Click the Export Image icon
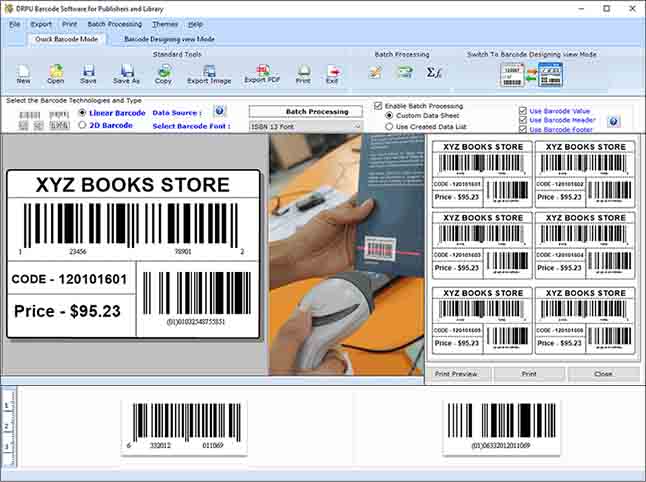The height and width of the screenshot is (482, 646). 209,75
